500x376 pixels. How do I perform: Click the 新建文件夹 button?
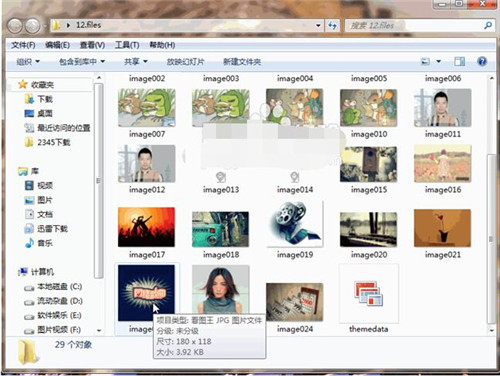(x=242, y=62)
